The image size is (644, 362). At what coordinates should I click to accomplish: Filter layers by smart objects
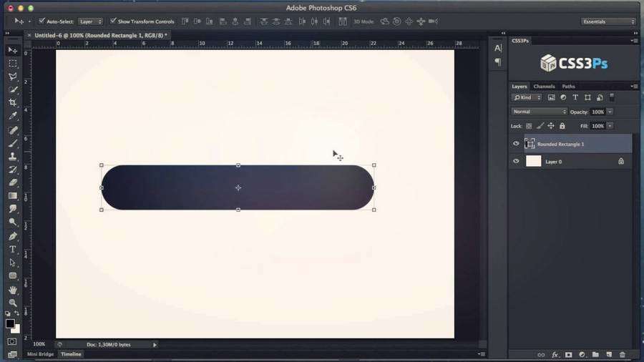click(600, 98)
